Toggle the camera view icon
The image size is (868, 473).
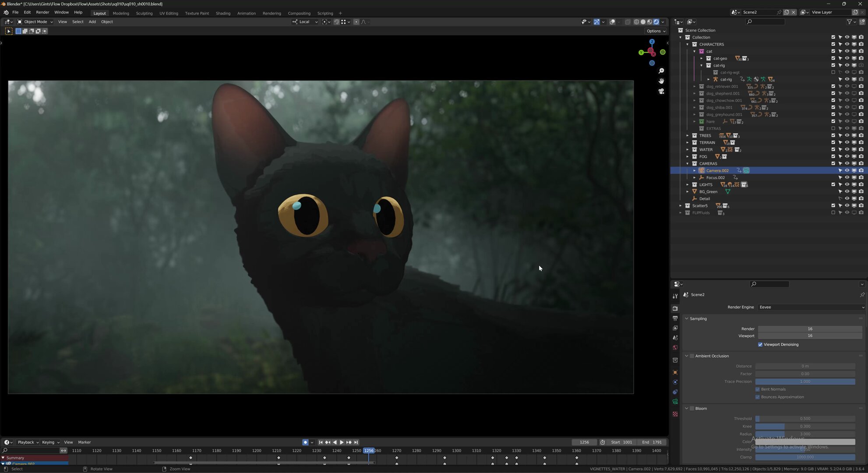[x=661, y=92]
